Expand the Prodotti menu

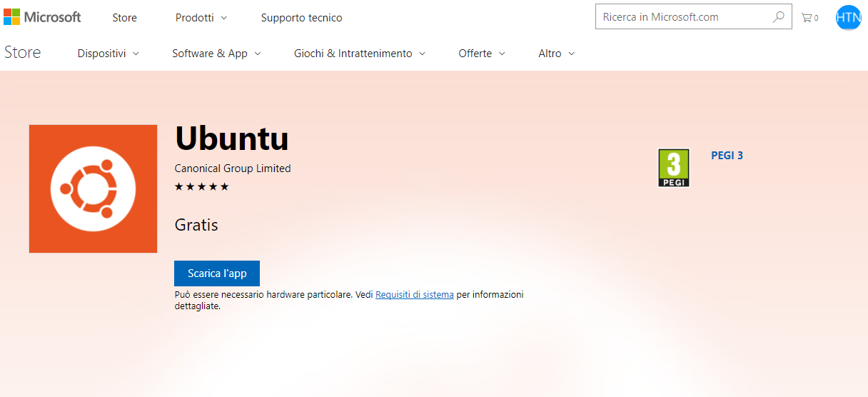click(x=201, y=18)
